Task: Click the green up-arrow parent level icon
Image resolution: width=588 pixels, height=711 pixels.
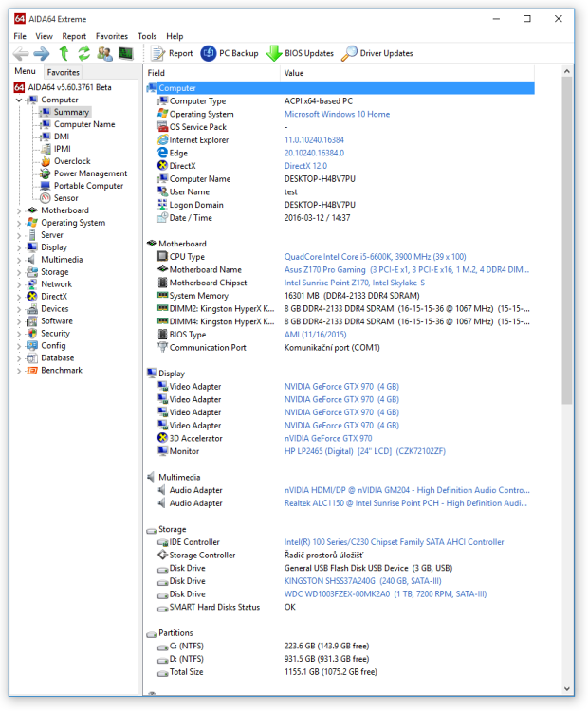Action: click(64, 53)
